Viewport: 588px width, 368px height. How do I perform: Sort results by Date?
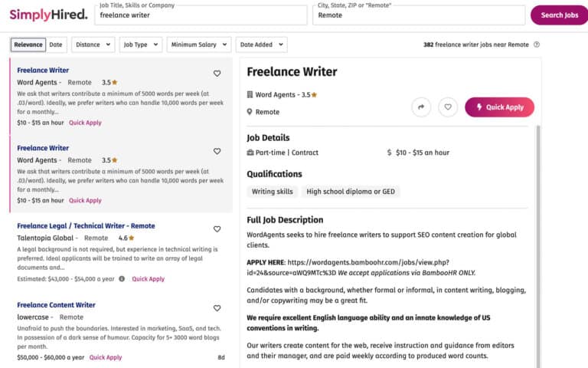56,44
